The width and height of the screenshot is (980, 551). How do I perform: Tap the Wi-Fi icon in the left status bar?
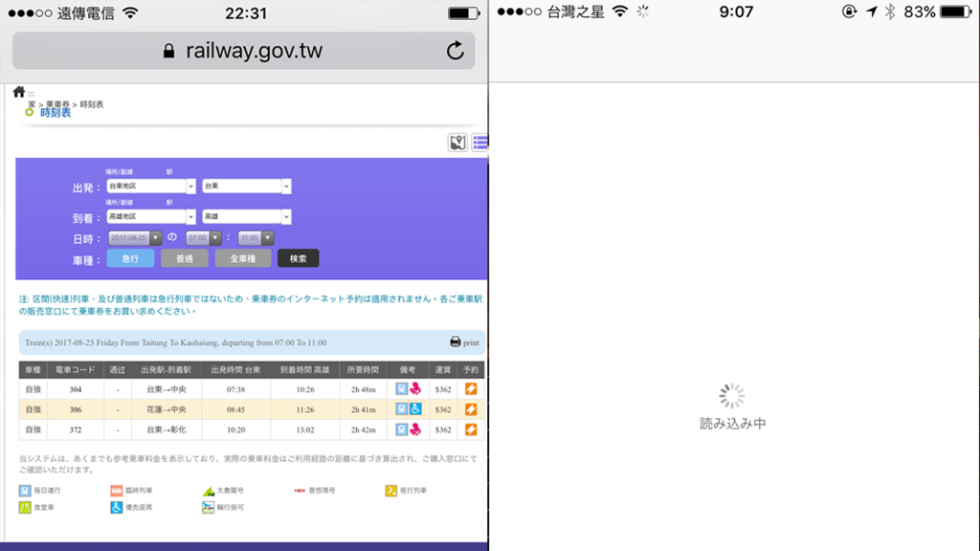[130, 13]
